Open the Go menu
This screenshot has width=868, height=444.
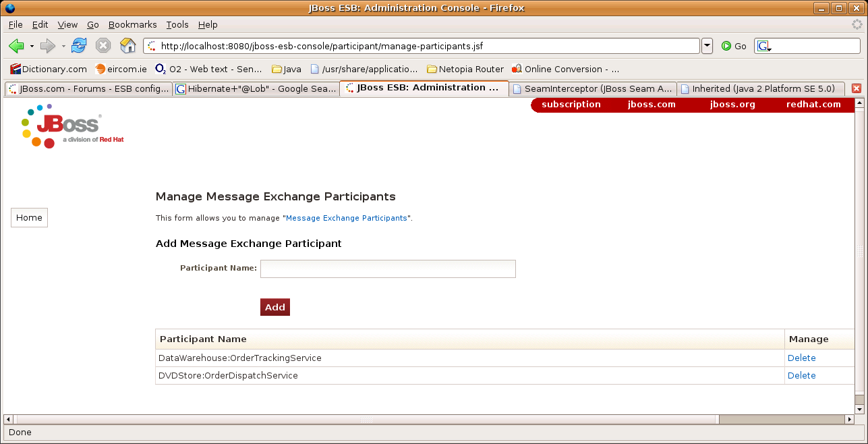[93, 24]
